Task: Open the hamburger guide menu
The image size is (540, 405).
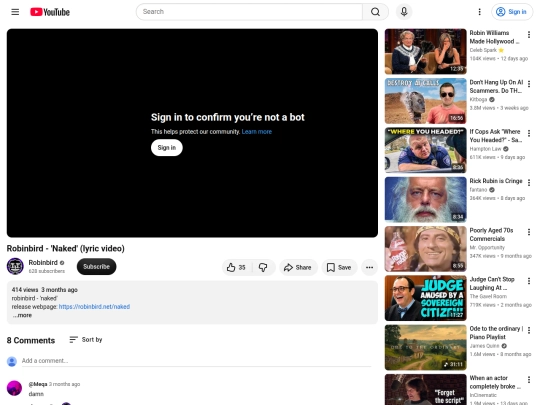Action: 15,12
